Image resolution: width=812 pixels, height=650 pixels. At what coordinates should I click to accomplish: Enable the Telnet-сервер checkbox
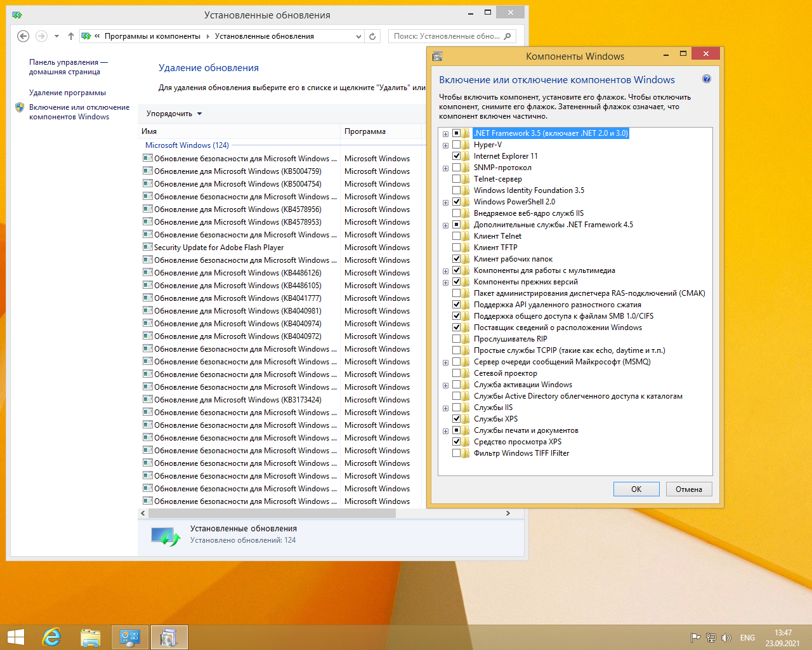coord(456,179)
